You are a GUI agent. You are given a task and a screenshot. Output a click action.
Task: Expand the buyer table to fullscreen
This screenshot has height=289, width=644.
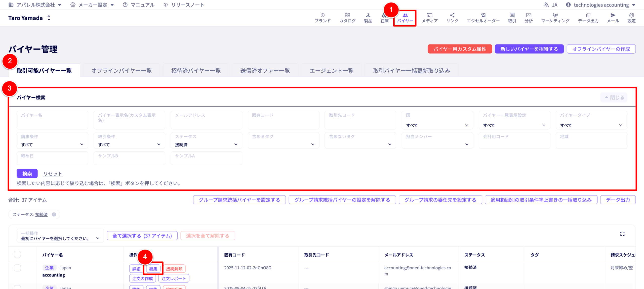[623, 234]
